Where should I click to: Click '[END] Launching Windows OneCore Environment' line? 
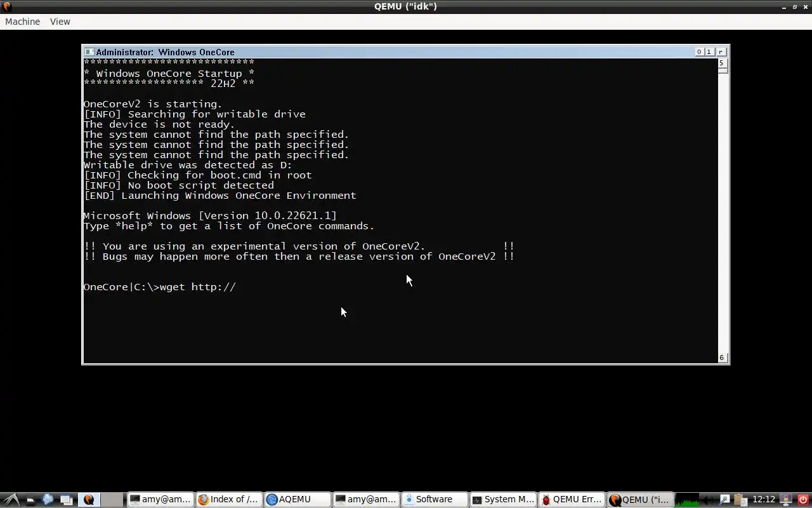tap(219, 196)
